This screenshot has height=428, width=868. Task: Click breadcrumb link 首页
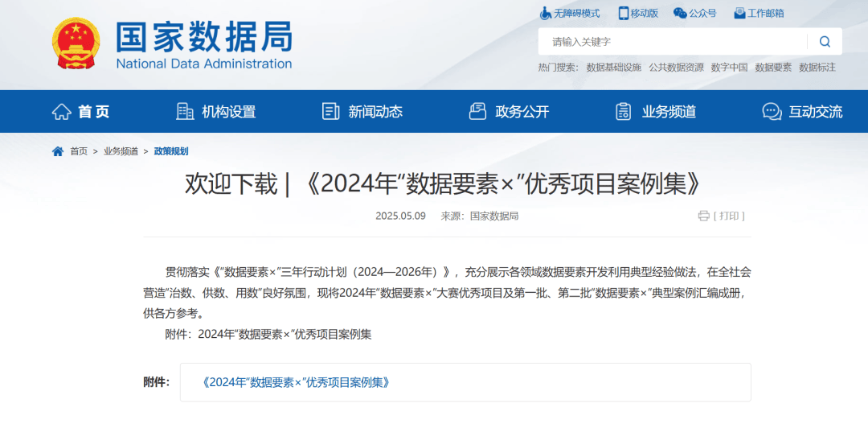[x=79, y=151]
